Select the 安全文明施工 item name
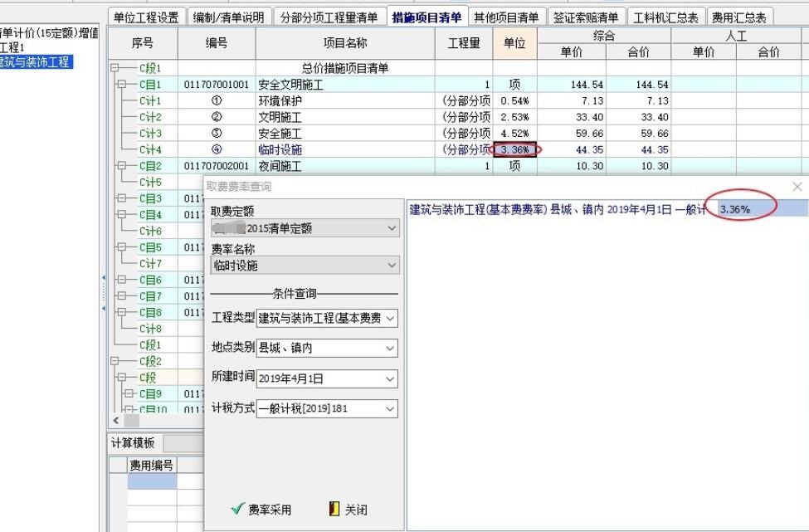This screenshot has height=532, width=809. coord(290,85)
